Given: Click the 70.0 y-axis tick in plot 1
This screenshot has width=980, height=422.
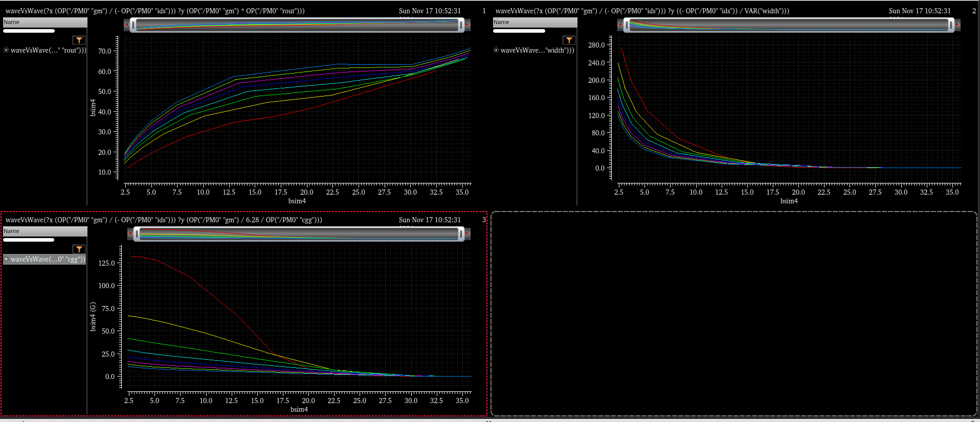Looking at the screenshot, I should point(105,51).
